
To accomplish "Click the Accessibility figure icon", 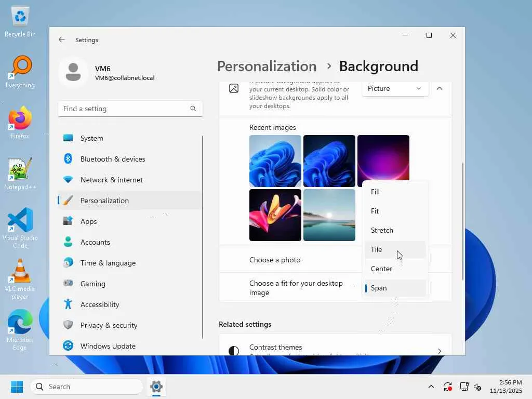I will [x=68, y=304].
